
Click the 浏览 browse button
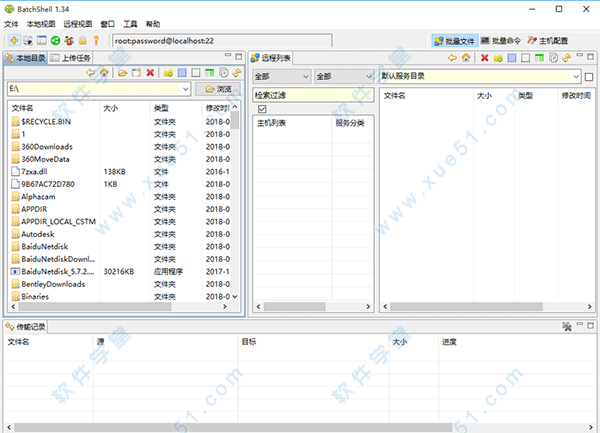point(218,89)
